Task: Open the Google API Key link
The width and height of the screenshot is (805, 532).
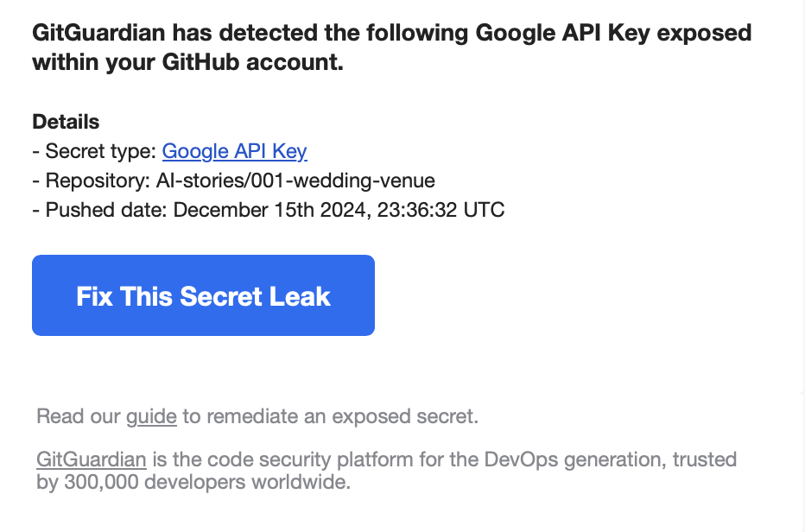Action: 235,151
